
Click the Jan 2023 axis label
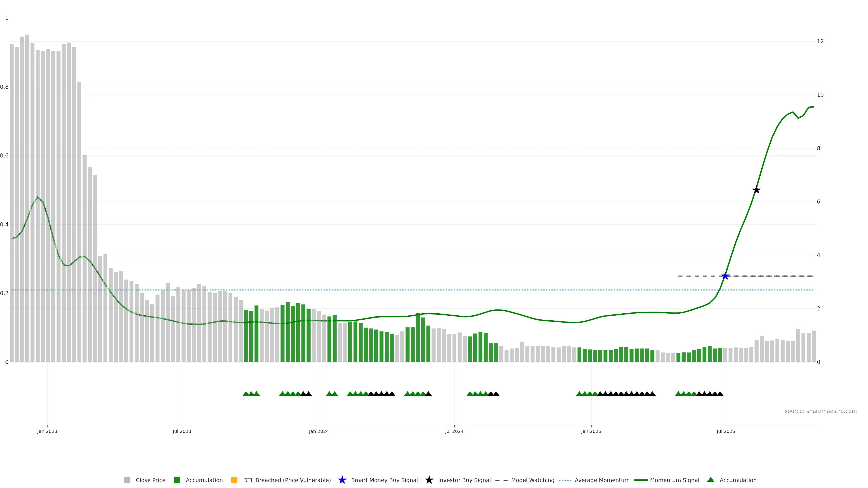point(47,432)
